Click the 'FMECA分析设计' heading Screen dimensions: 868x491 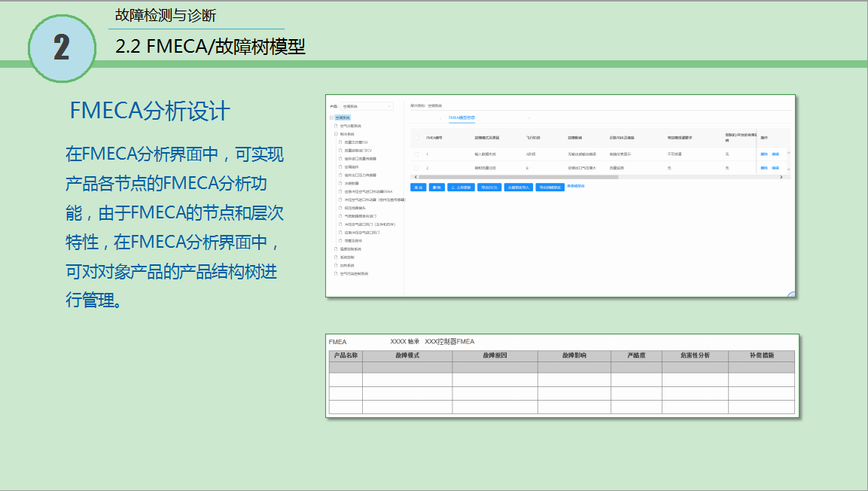[150, 111]
